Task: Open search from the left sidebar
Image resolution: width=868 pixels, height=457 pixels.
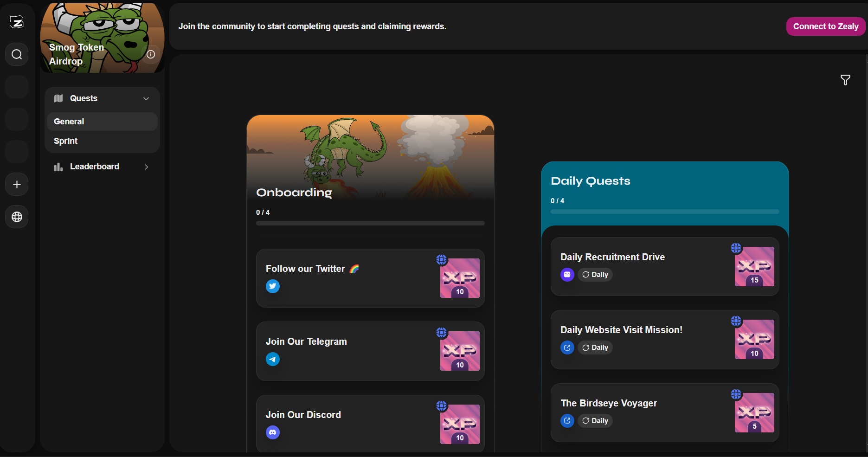Action: (17, 55)
